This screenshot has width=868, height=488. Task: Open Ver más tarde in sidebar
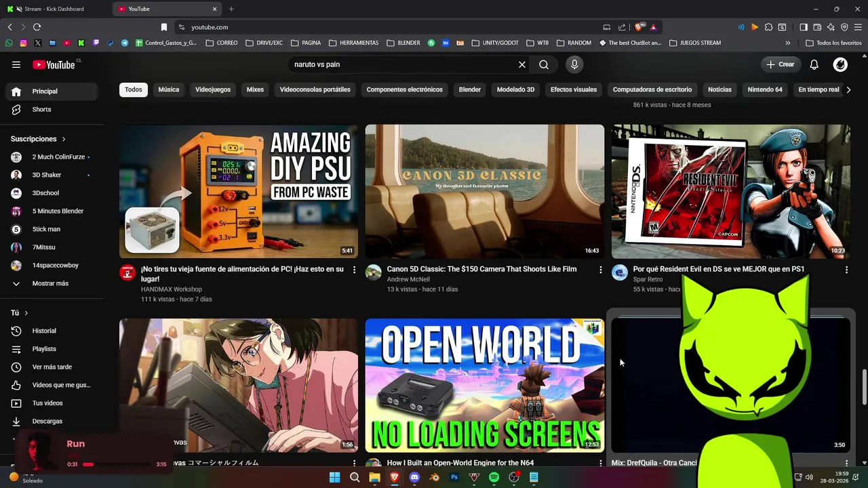point(51,367)
